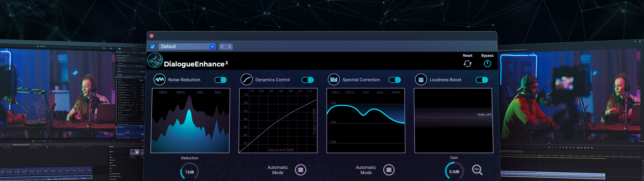Click the play button beside timecode 11:07
The width and height of the screenshot is (644, 181).
(x=33, y=141)
